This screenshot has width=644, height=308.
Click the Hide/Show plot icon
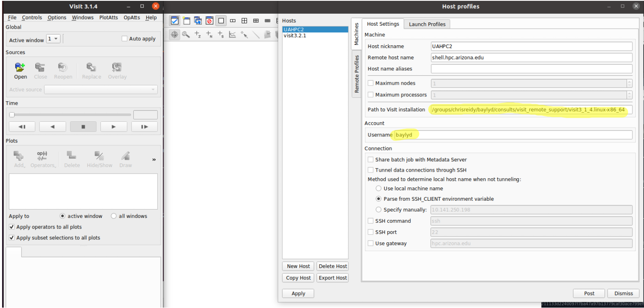point(99,156)
